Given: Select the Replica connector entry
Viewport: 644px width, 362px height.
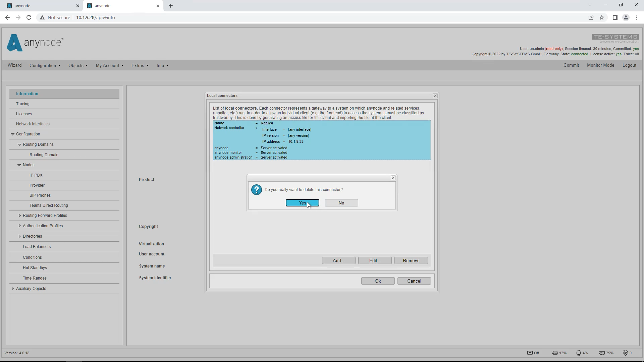Looking at the screenshot, I should tap(322, 140).
